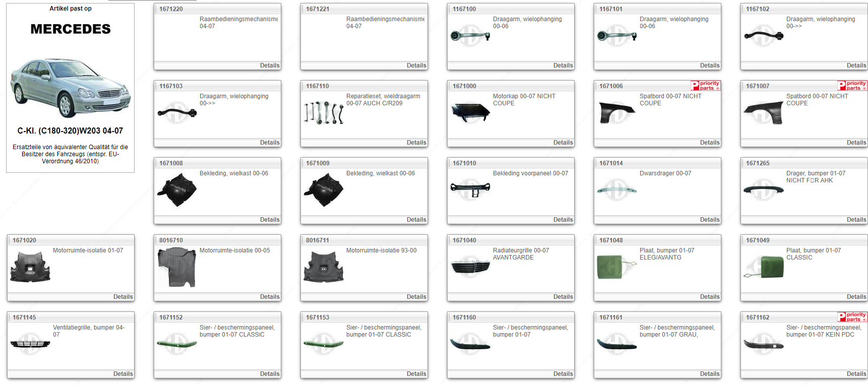This screenshot has height=385, width=868.
Task: Click the wheel liner image of 1671009
Action: click(324, 190)
